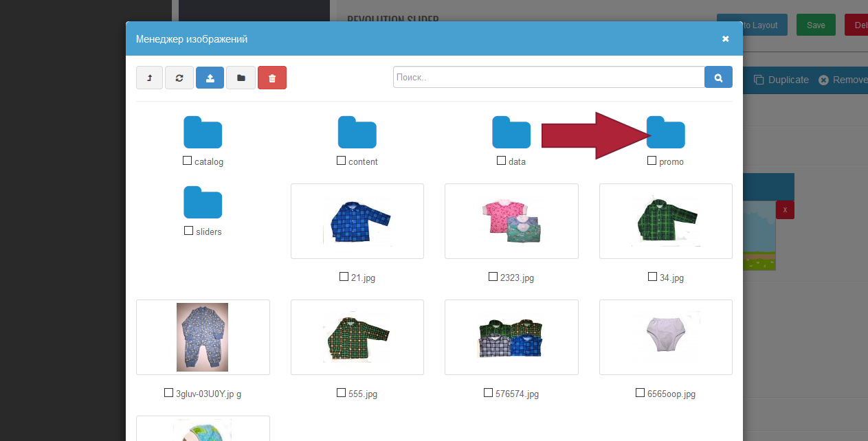This screenshot has height=441, width=868.
Task: Click the data folder name
Action: point(517,162)
